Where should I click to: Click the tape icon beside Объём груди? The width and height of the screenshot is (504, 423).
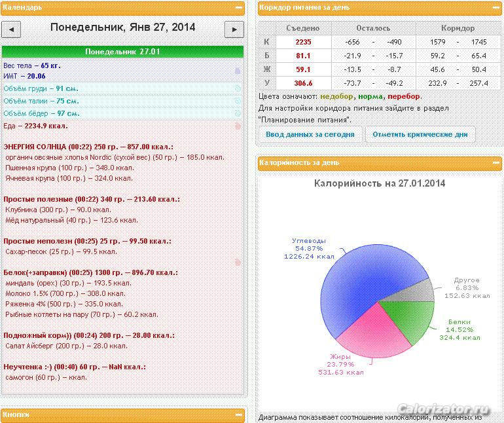click(x=238, y=88)
